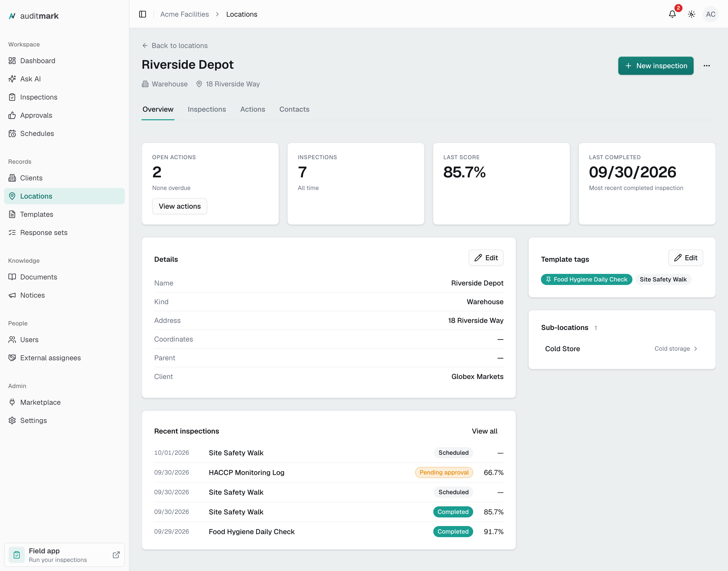Screen dimensions: 728x571
Task: Open Marketplace in sidebar
Action: (64, 402)
